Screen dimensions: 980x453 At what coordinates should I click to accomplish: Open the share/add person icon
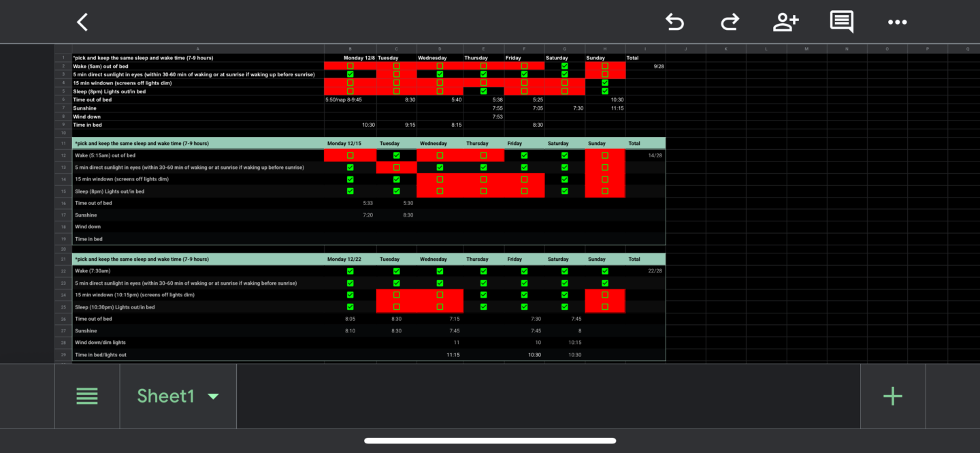click(785, 22)
